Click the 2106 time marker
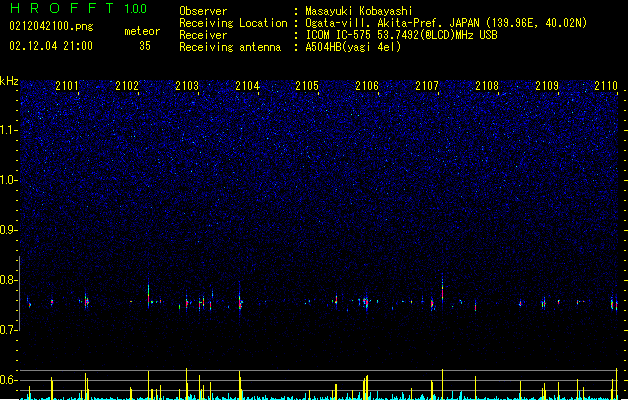Image resolution: width=629 pixels, height=400 pixels. click(x=367, y=85)
